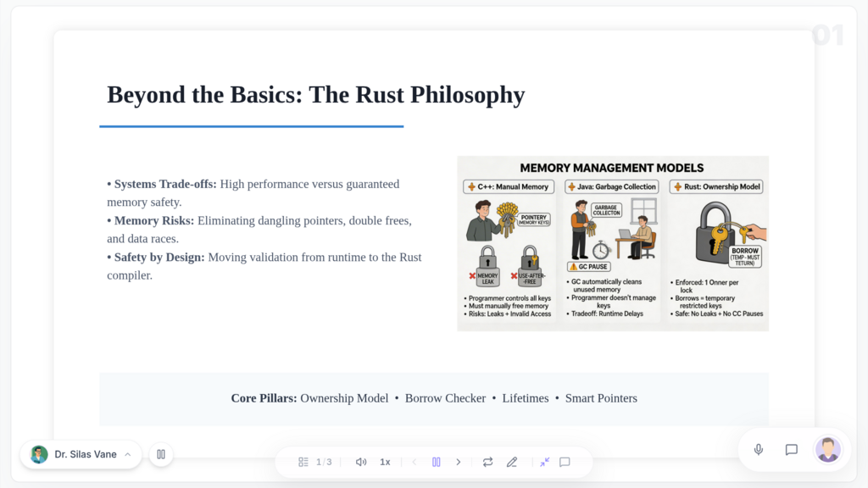This screenshot has width=868, height=488.
Task: Go to the previous slide arrow
Action: pos(415,462)
